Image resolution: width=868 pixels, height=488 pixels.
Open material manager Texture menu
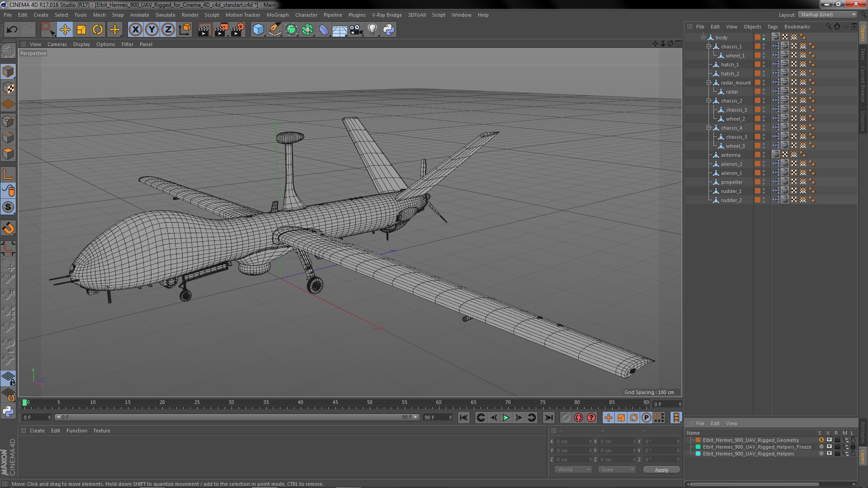[102, 431]
